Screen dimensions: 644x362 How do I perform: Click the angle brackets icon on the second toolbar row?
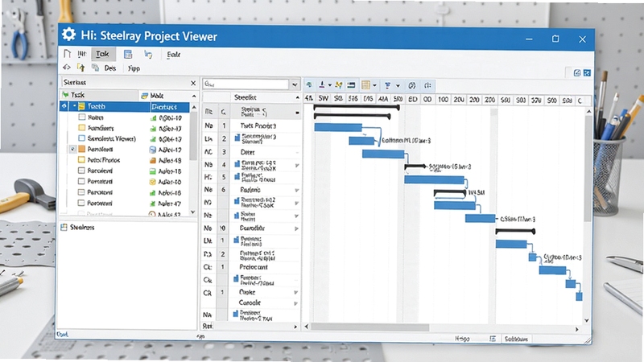[x=67, y=68]
